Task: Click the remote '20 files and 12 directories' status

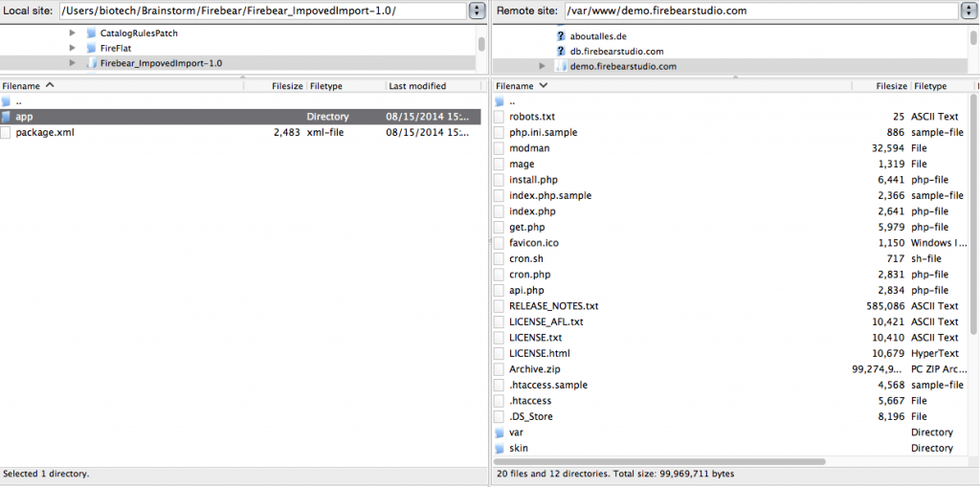Action: click(x=615, y=474)
